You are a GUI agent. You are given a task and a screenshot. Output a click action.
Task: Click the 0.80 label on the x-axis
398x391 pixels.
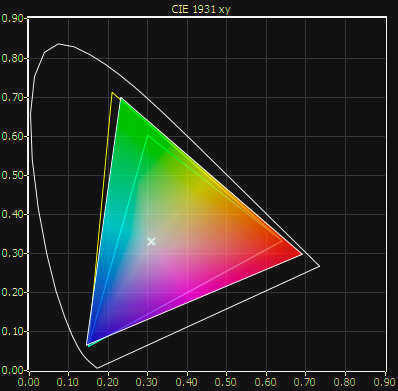pos(345,382)
